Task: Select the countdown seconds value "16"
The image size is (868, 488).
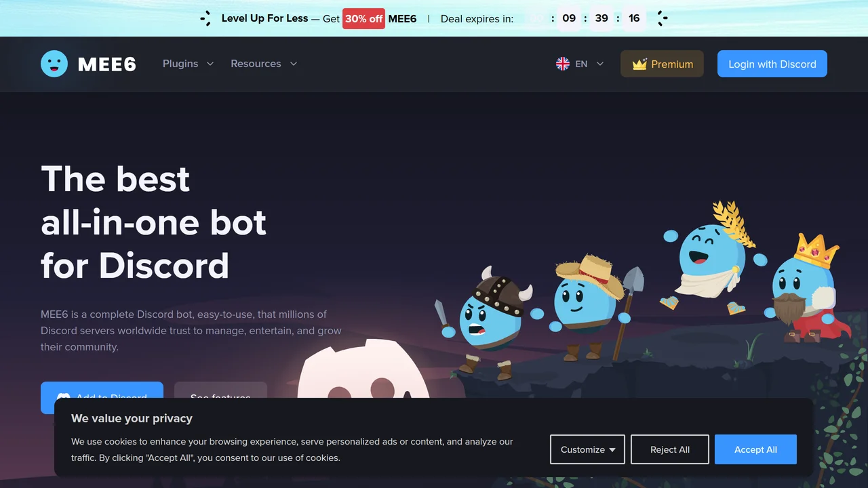Action: coord(634,18)
